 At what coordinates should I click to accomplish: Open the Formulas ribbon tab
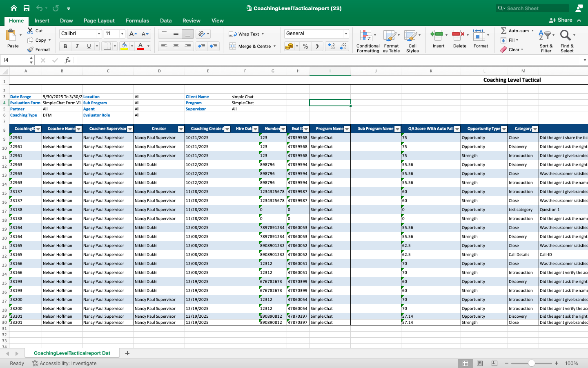[137, 20]
